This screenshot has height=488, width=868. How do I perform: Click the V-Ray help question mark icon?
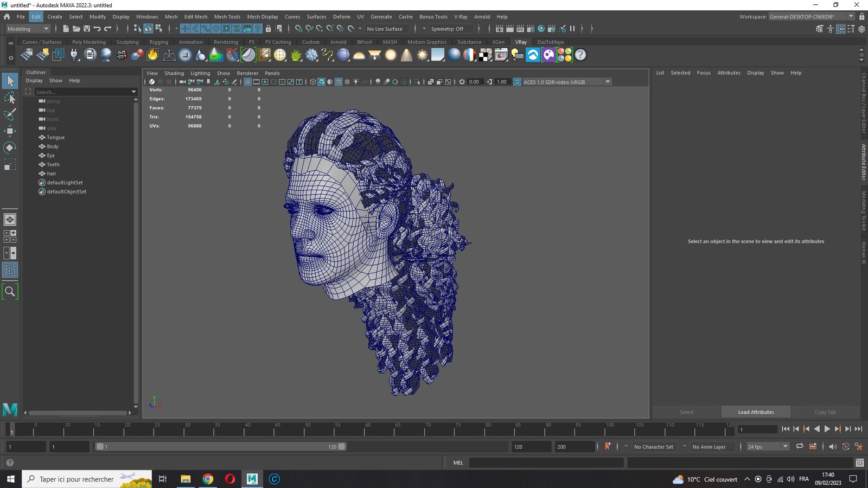click(x=580, y=55)
